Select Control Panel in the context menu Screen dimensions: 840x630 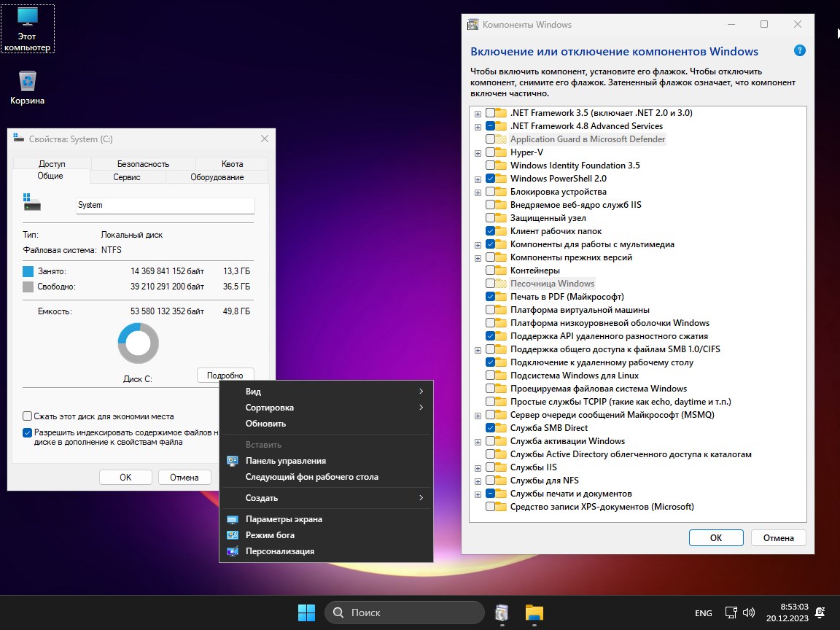pyautogui.click(x=285, y=461)
